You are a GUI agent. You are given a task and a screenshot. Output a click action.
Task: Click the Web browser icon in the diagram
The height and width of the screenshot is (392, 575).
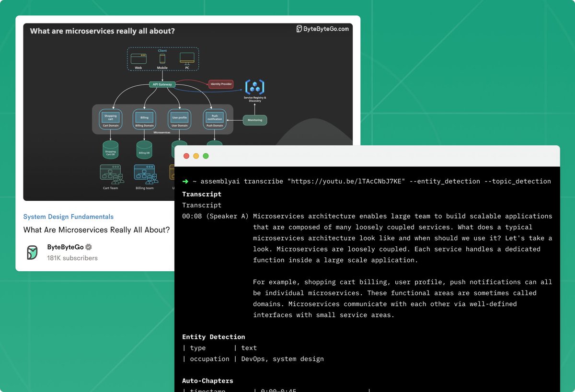[138, 58]
